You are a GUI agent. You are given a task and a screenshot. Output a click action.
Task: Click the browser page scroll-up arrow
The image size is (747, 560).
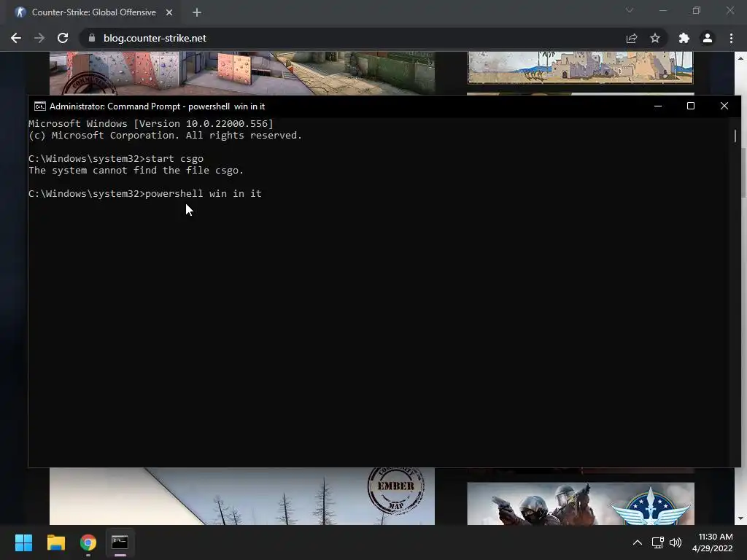741,58
